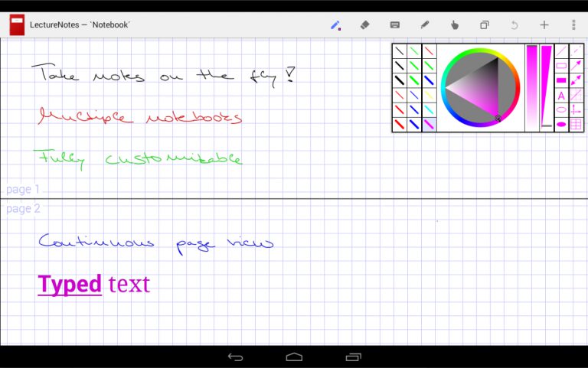This screenshot has height=368, width=588.
Task: Tap the Android back button
Action: [235, 357]
